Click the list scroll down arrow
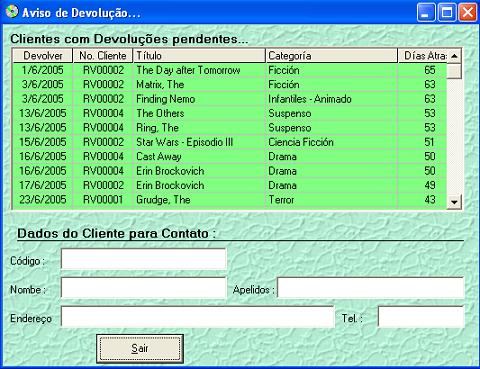 [454, 202]
